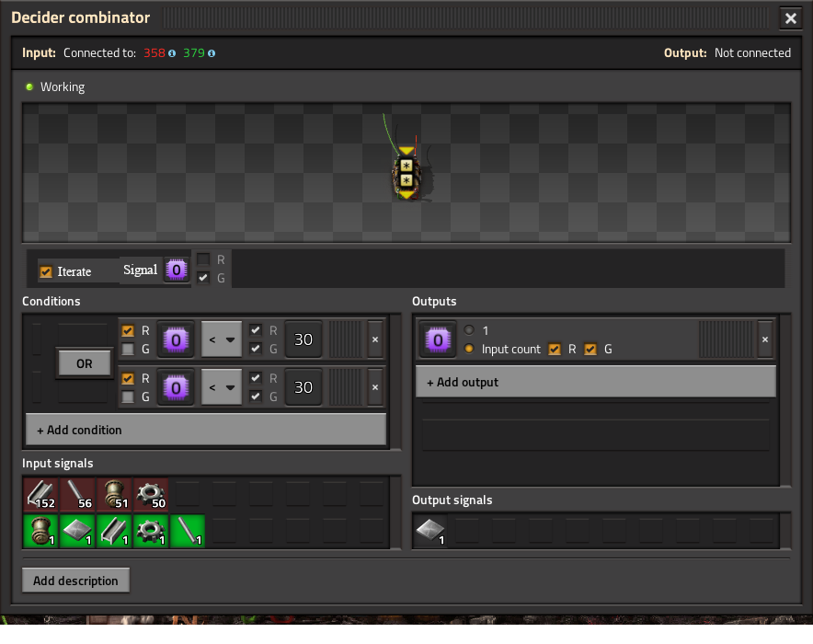813x644 pixels.
Task: Click Add description button
Action: (75, 581)
